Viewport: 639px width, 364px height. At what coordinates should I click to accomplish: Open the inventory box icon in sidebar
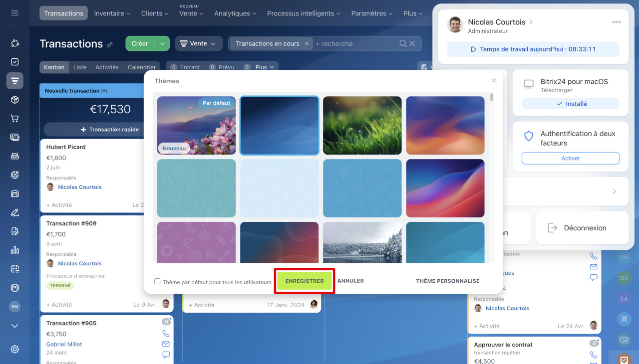click(14, 100)
